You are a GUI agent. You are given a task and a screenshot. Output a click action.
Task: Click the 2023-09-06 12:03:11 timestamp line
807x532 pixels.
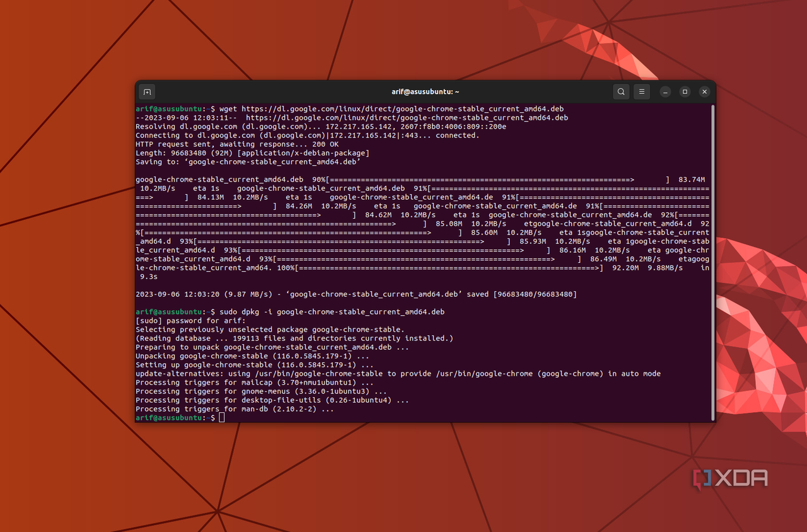[352, 118]
